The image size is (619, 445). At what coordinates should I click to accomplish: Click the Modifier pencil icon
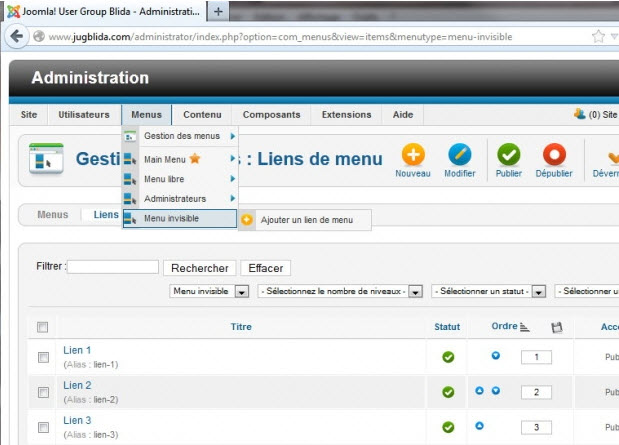click(460, 156)
